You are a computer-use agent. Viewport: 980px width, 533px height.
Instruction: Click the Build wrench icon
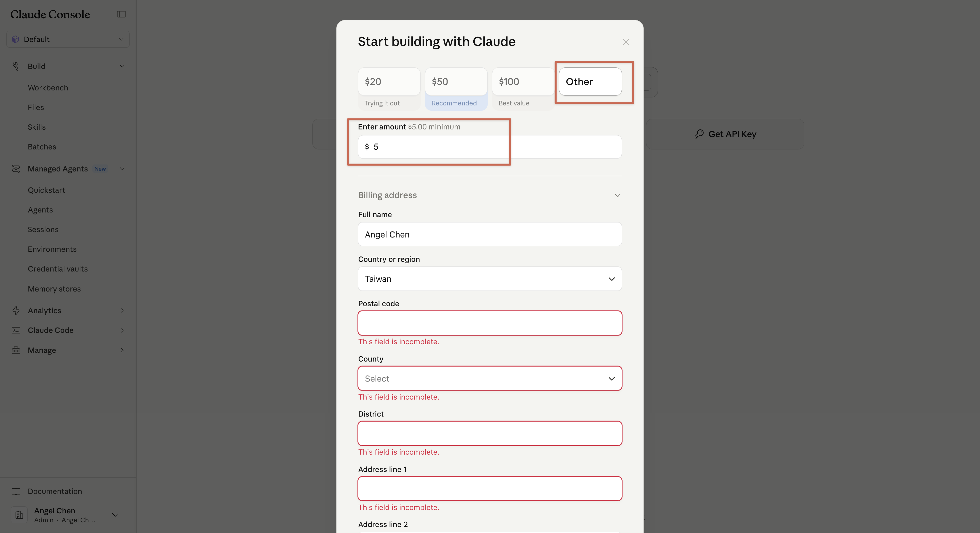click(x=16, y=66)
